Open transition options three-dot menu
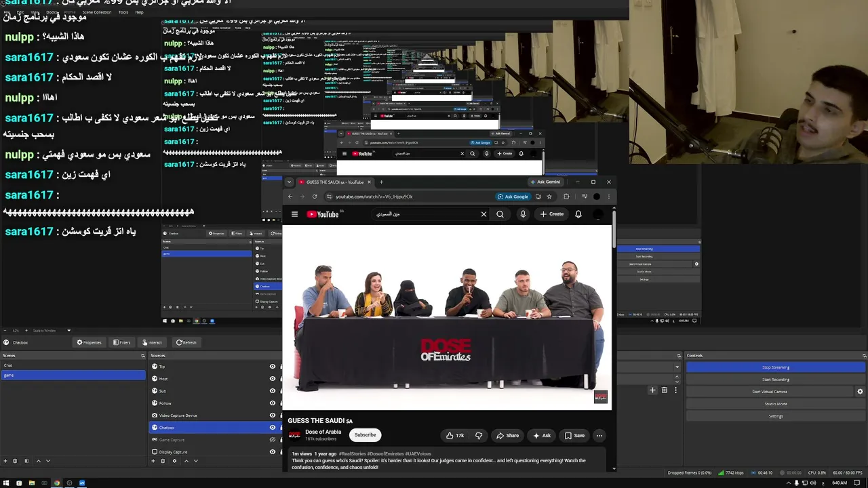Image resolution: width=868 pixels, height=488 pixels. point(675,390)
